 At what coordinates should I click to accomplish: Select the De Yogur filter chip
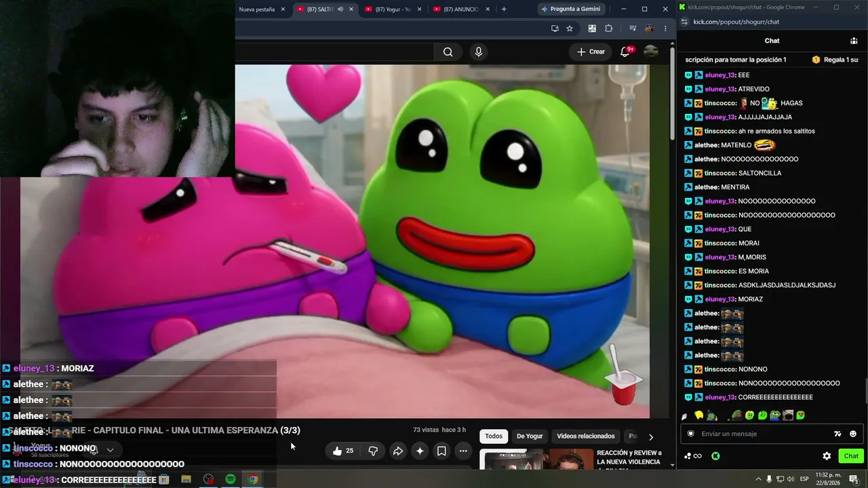pyautogui.click(x=530, y=436)
